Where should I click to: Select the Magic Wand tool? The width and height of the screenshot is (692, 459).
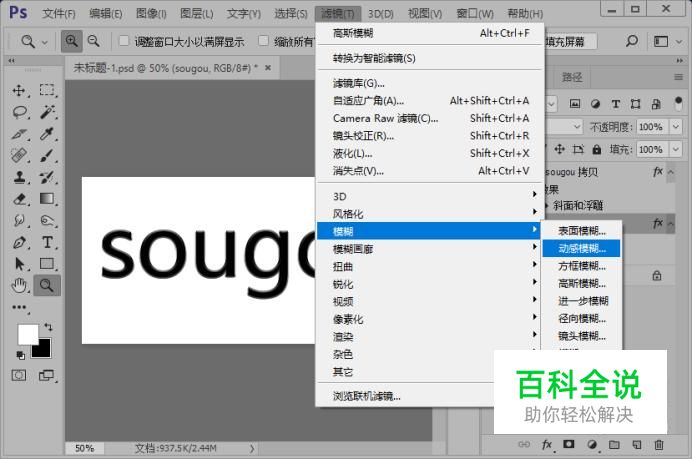pos(47,112)
